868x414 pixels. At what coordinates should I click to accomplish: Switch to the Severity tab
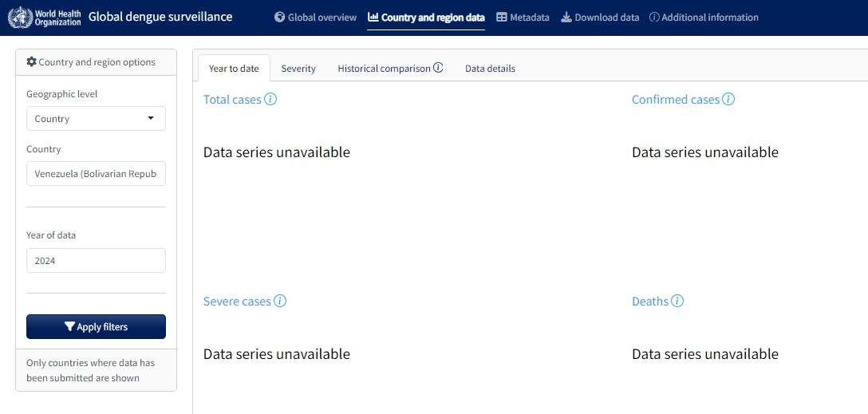point(298,69)
